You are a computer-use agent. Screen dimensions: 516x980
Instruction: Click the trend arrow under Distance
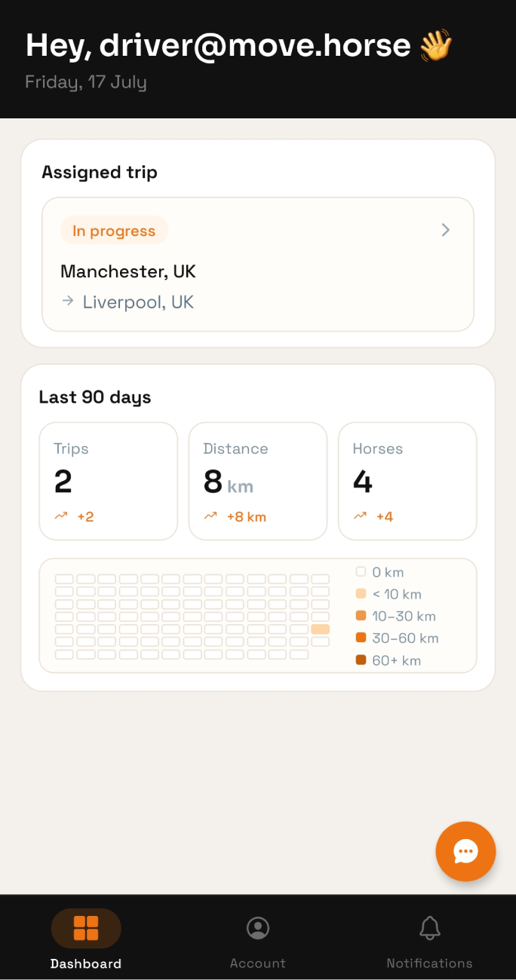pos(210,516)
